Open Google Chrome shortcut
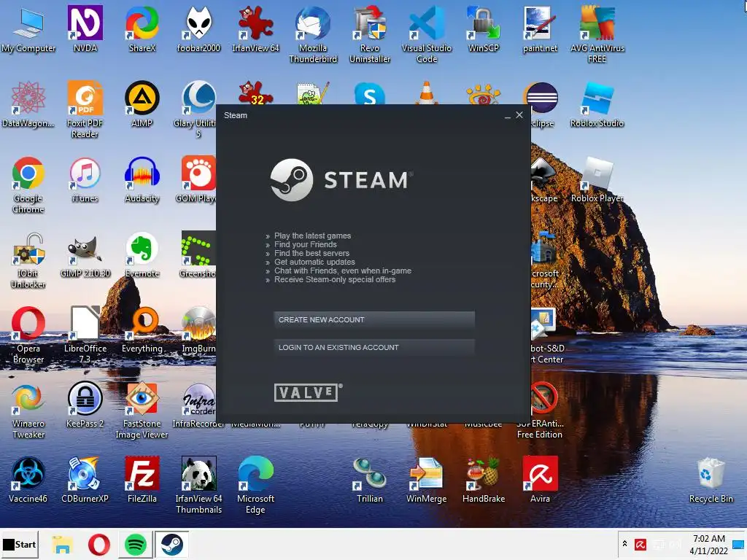 pos(28,184)
